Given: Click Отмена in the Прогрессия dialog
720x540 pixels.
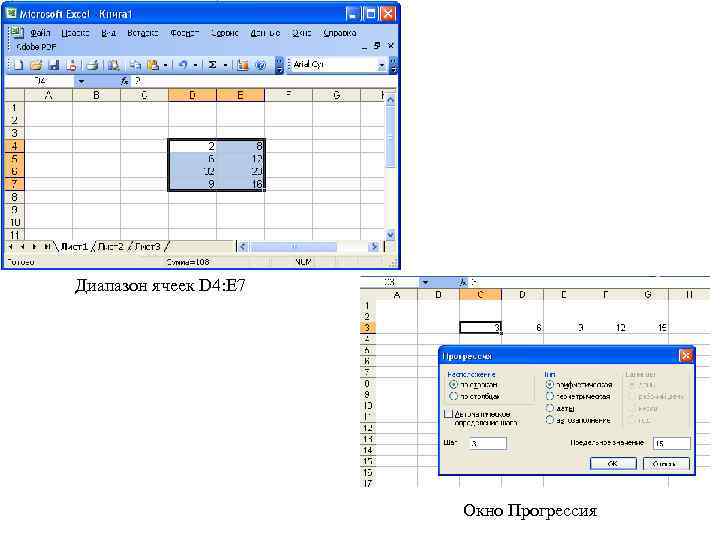Looking at the screenshot, I should [666, 464].
